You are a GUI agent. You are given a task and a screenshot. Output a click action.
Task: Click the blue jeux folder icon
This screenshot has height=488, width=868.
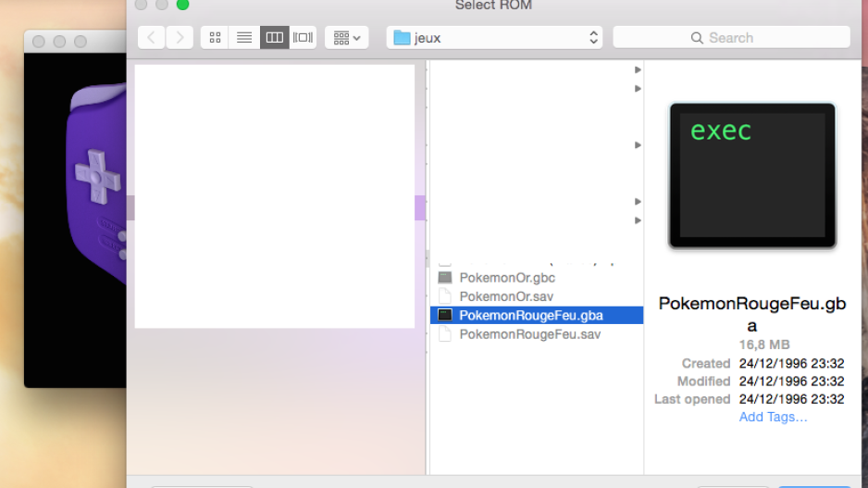tap(402, 38)
